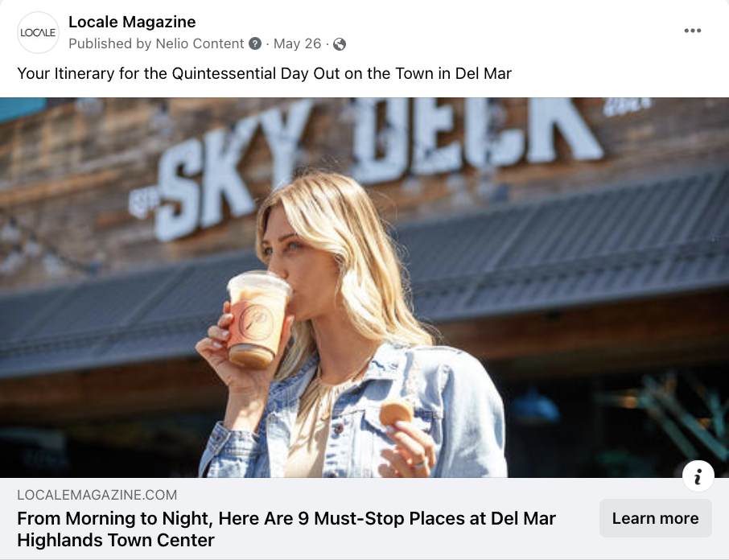Image resolution: width=729 pixels, height=560 pixels.
Task: Open the Locale circular profile logo
Action: pyautogui.click(x=38, y=32)
